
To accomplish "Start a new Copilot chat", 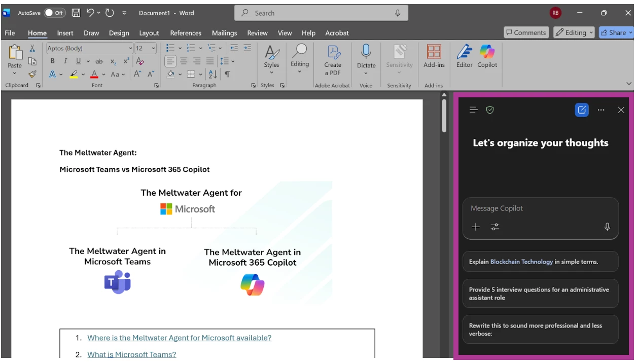I will (x=582, y=110).
